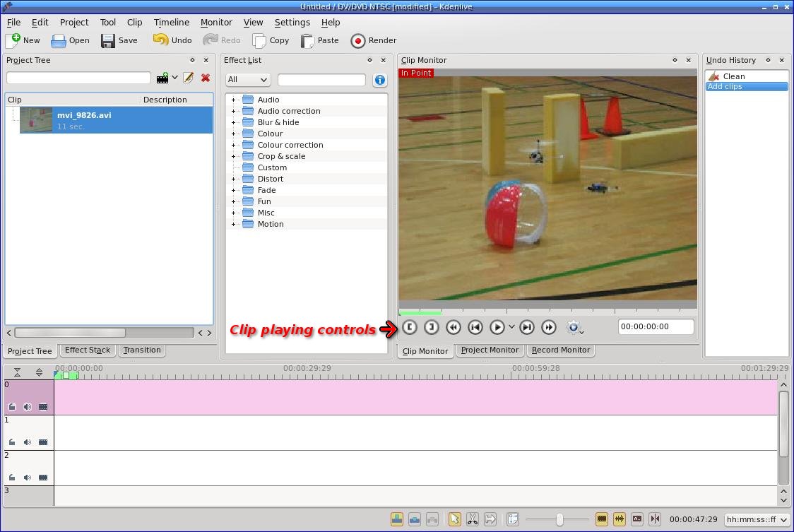Set the clip In Point bracket button
The height and width of the screenshot is (532, 794).
410,327
